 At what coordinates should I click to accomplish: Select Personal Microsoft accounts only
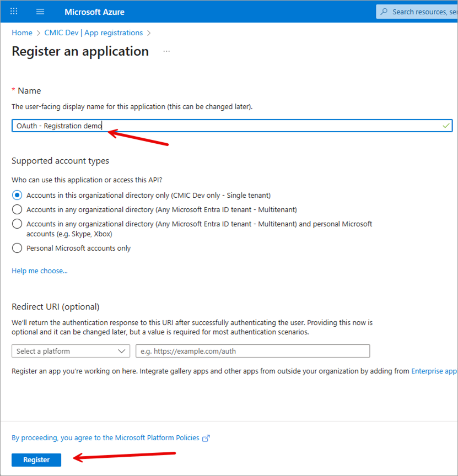pyautogui.click(x=17, y=248)
